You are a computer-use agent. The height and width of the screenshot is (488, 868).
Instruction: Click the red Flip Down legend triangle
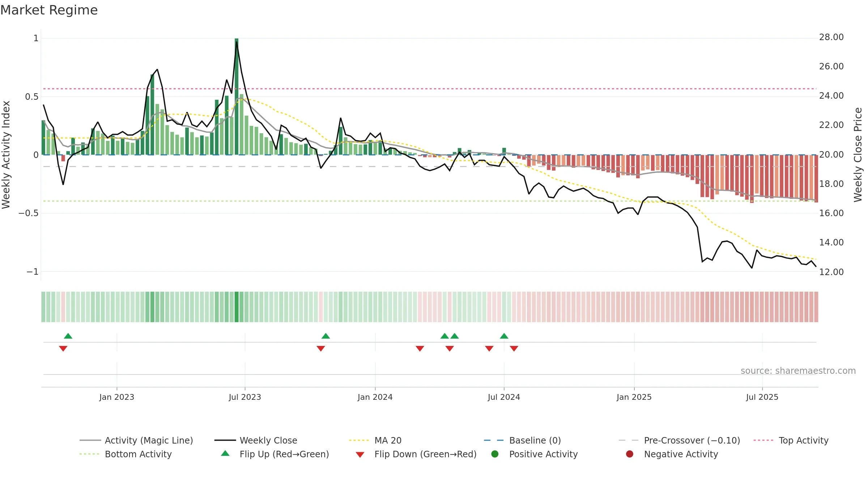pyautogui.click(x=360, y=455)
